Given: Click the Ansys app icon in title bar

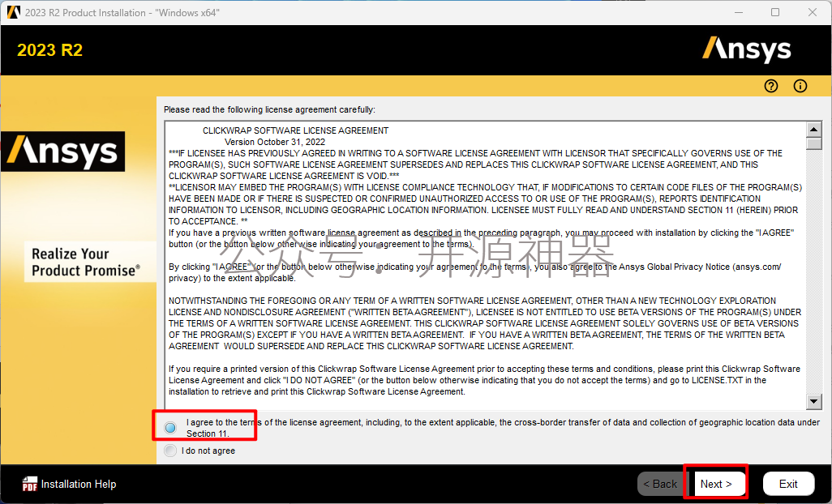Looking at the screenshot, I should pyautogui.click(x=13, y=12).
